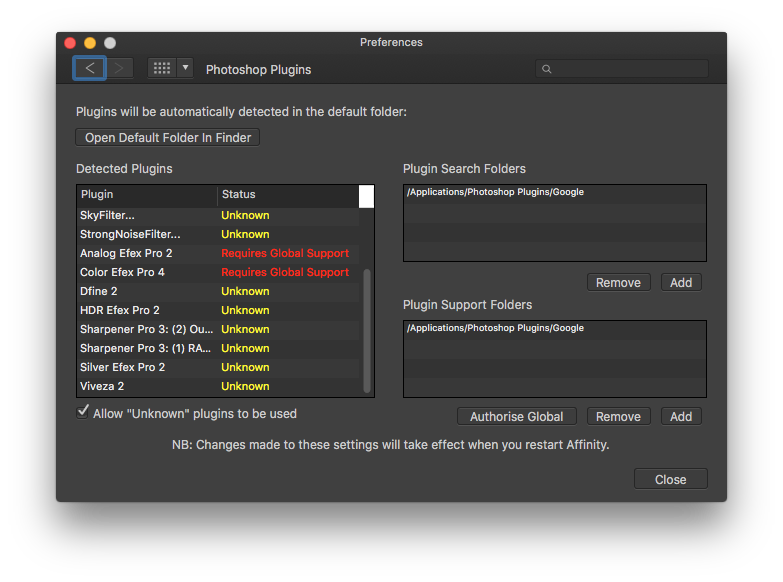This screenshot has width=783, height=582.
Task: Click the Detected Plugins list scrollbar thumb
Action: tap(367, 331)
